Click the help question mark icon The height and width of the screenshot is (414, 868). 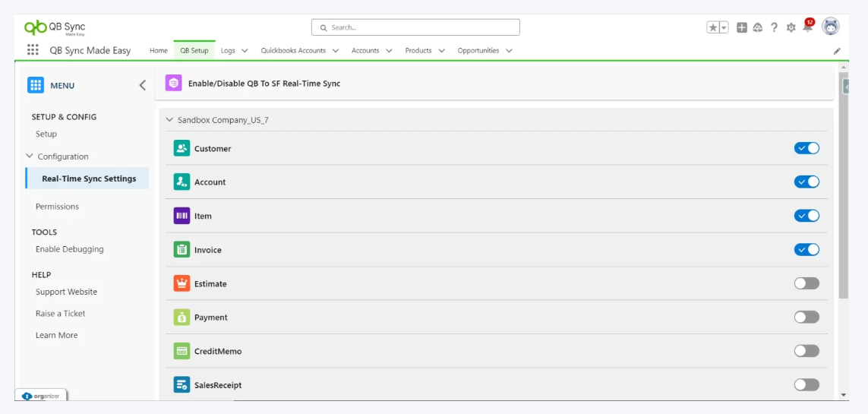(x=774, y=27)
